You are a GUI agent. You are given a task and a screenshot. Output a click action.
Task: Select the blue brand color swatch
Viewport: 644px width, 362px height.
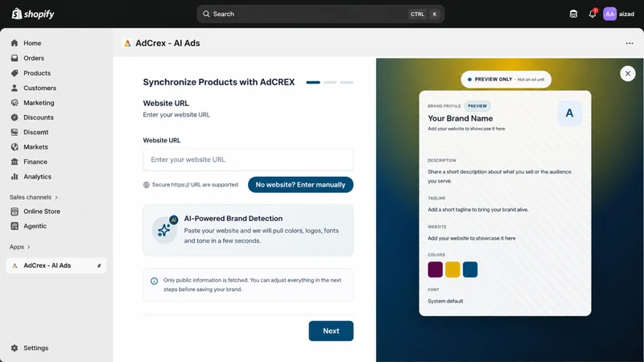(470, 269)
